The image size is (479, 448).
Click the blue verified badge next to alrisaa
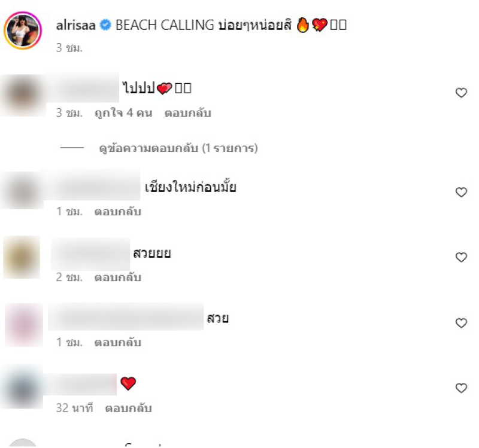(106, 25)
